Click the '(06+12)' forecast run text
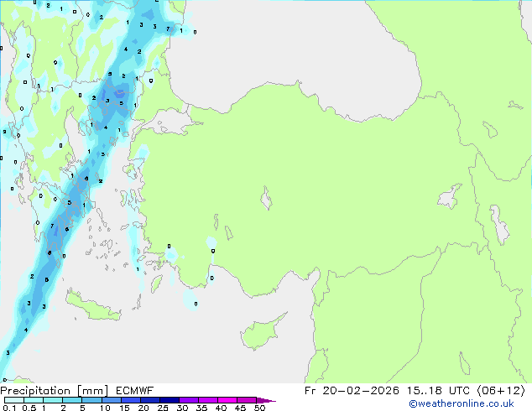This screenshot has height=411, width=532. click(x=501, y=391)
